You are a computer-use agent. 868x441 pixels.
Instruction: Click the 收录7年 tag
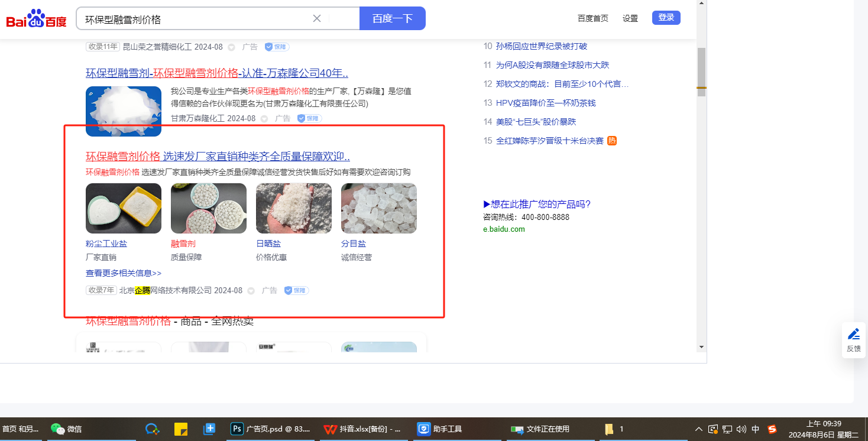[x=101, y=290]
